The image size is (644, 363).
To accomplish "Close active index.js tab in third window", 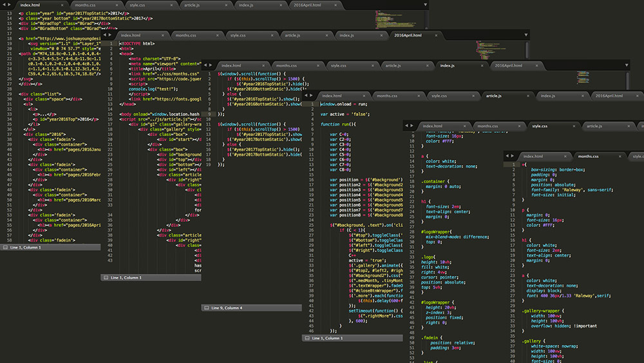I will [482, 66].
